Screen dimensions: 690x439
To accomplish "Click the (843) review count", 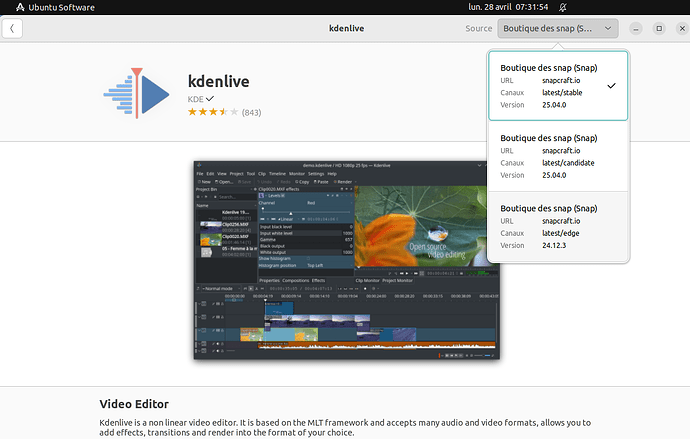I will [251, 113].
